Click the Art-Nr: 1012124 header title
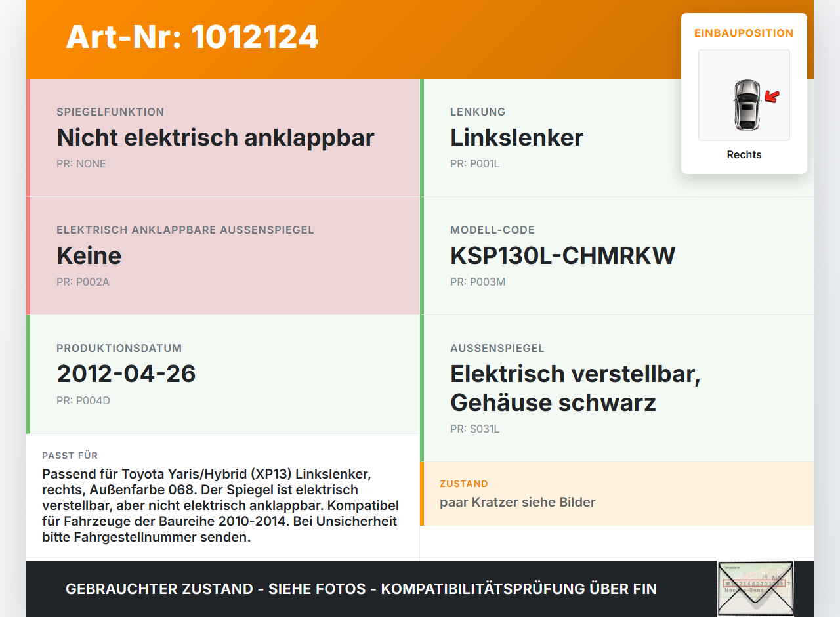 tap(192, 37)
